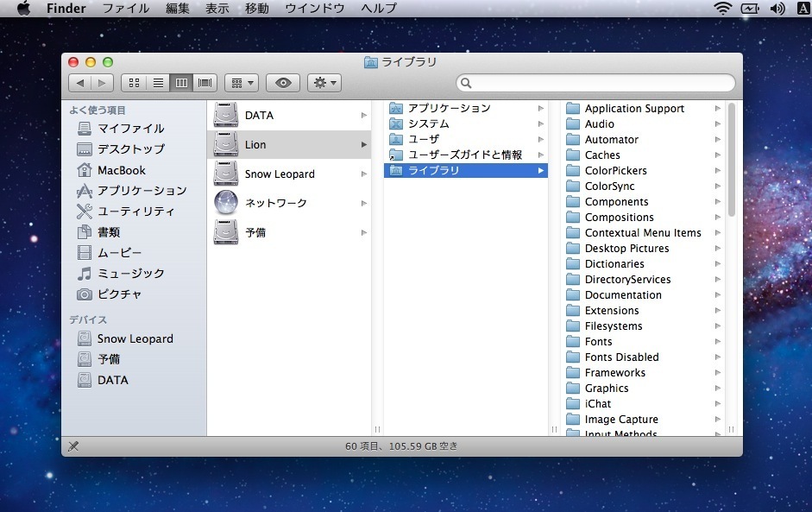Click the Finder search field
Viewport: 812px width, 512px height.
[595, 83]
